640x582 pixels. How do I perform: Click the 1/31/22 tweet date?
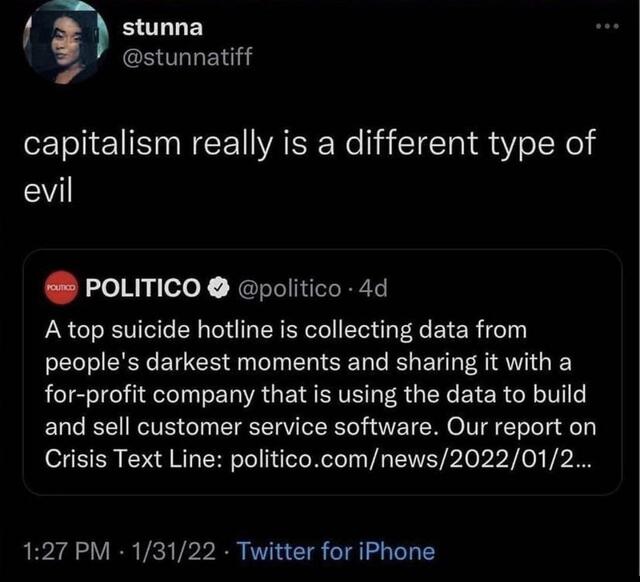pyautogui.click(x=166, y=551)
